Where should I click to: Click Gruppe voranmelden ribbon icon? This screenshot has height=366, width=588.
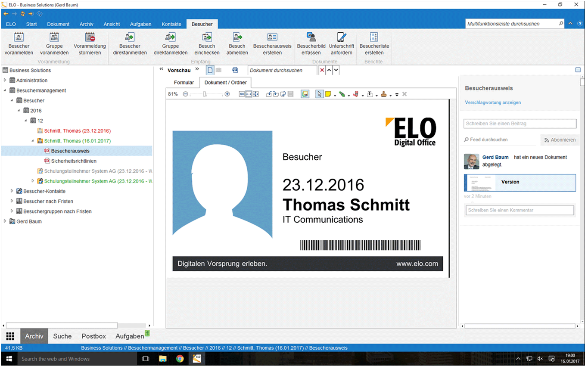click(54, 37)
